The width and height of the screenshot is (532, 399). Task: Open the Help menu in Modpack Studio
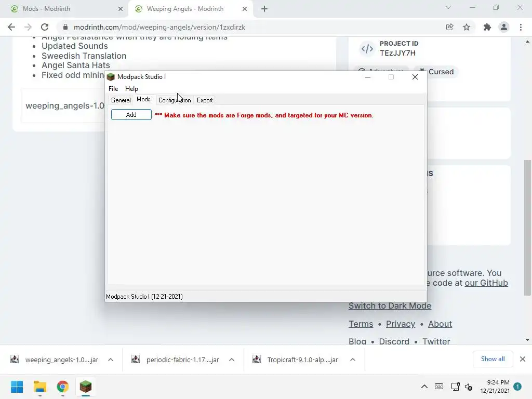point(131,88)
